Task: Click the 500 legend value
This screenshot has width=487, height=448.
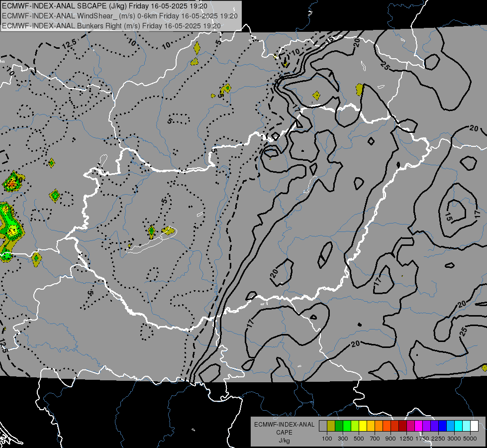Action: coord(359,439)
